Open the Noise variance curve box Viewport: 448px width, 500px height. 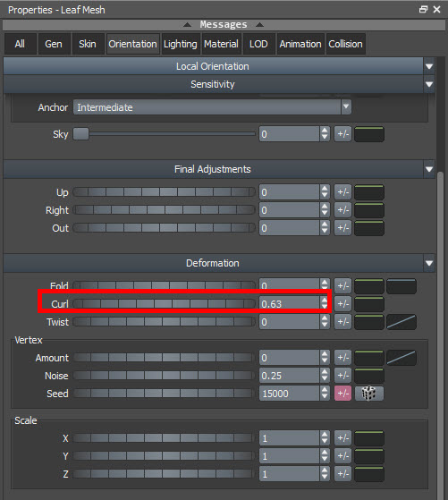369,376
